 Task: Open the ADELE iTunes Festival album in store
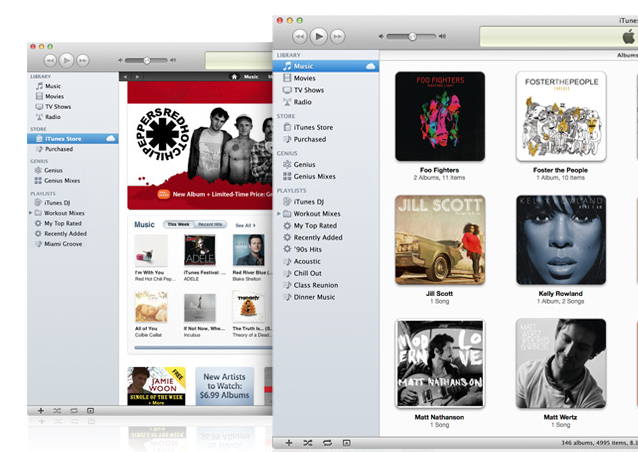pos(200,250)
